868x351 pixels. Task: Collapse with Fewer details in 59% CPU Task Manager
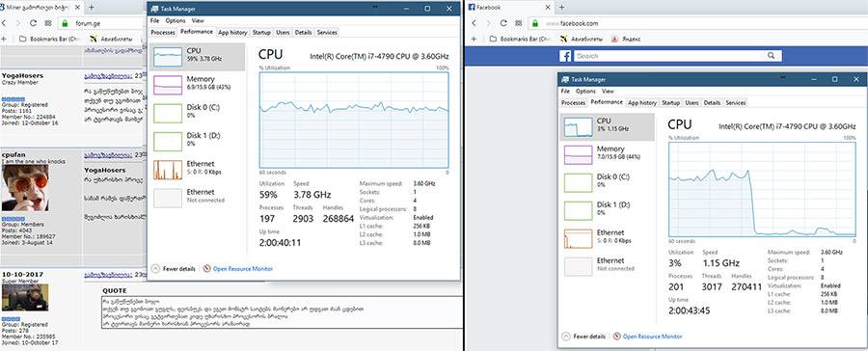pos(174,268)
